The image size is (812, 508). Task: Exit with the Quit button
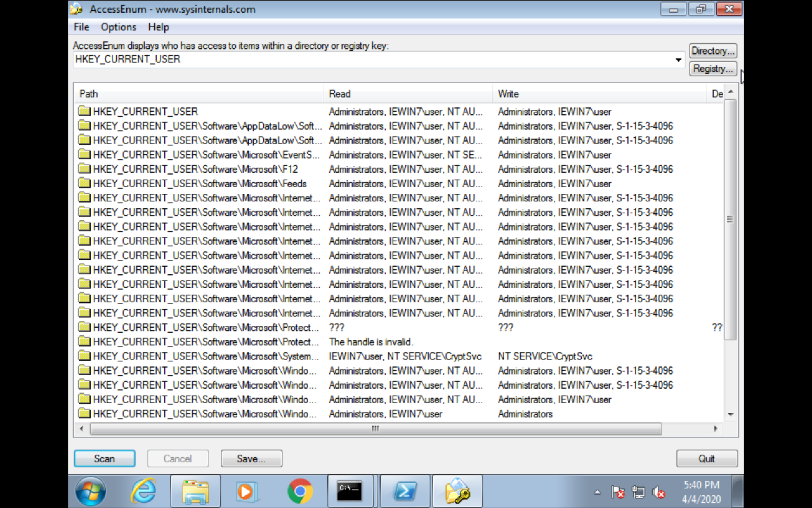pos(707,458)
